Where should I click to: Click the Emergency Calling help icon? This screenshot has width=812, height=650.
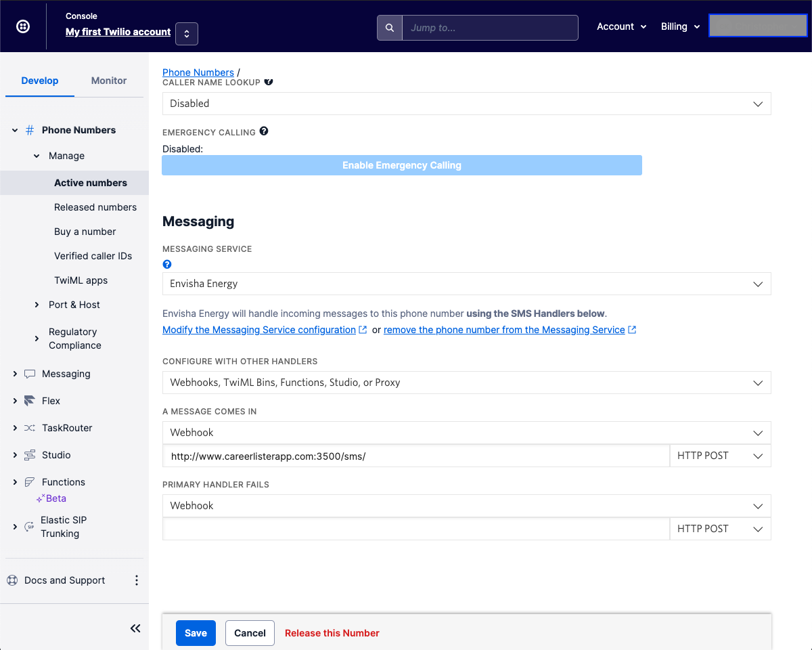264,131
